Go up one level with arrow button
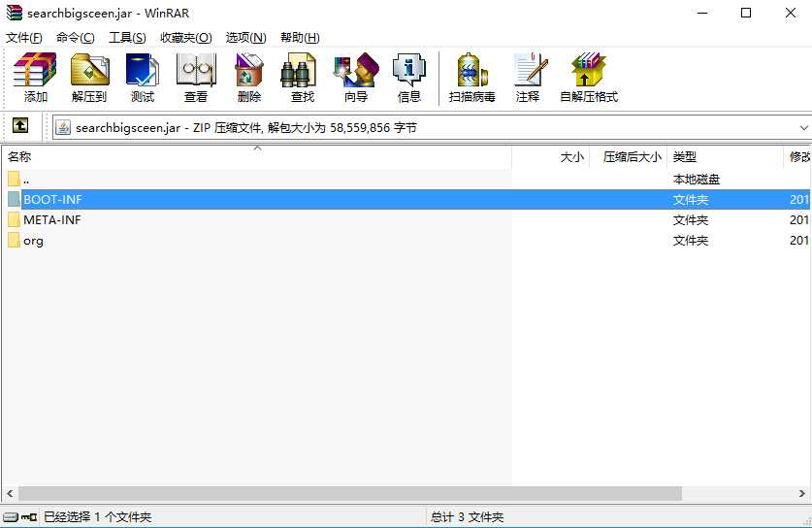812x528 pixels. 20,125
